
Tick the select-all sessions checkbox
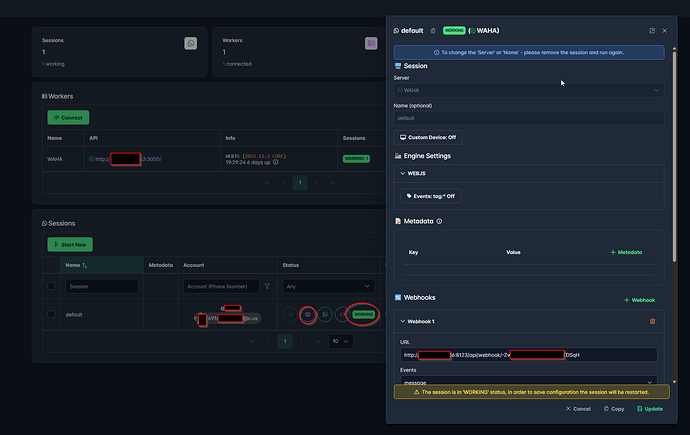coord(51,286)
